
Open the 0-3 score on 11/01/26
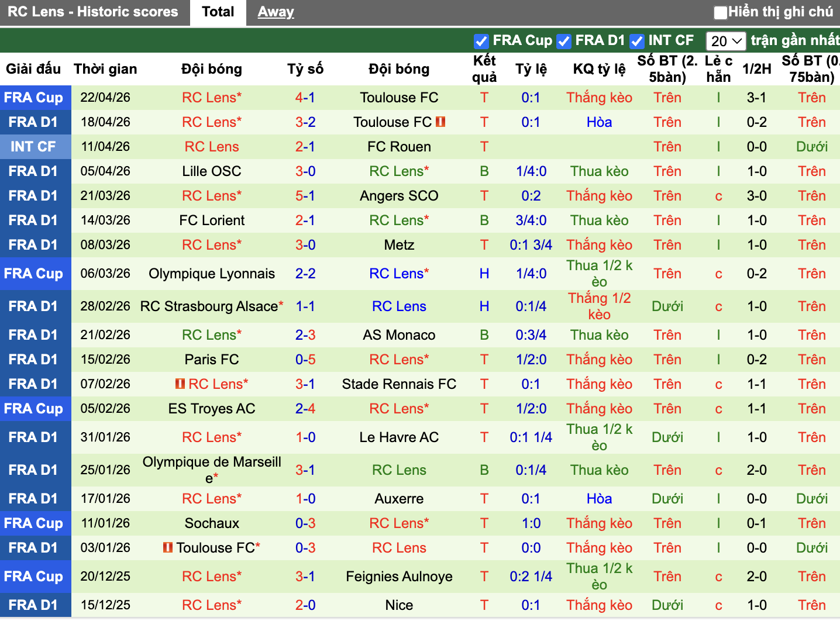pyautogui.click(x=305, y=523)
